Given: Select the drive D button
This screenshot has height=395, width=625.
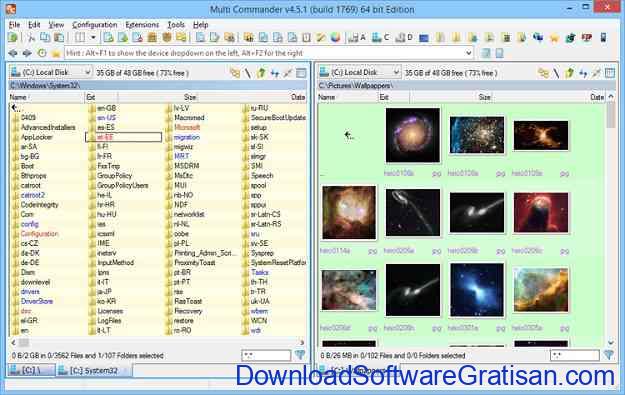Looking at the screenshot, I should click(404, 38).
